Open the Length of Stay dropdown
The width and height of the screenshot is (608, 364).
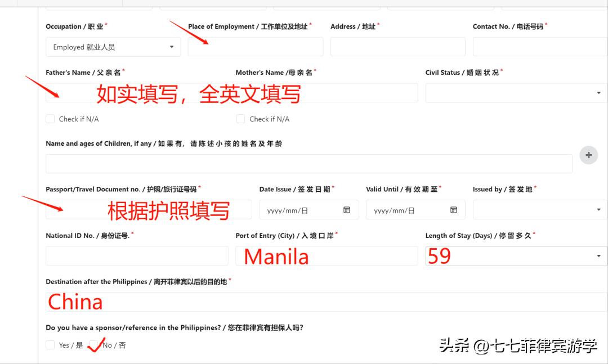516,256
